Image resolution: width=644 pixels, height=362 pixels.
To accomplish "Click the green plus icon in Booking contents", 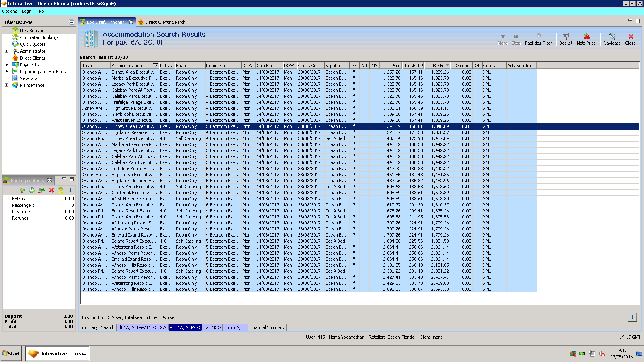I will [x=22, y=190].
